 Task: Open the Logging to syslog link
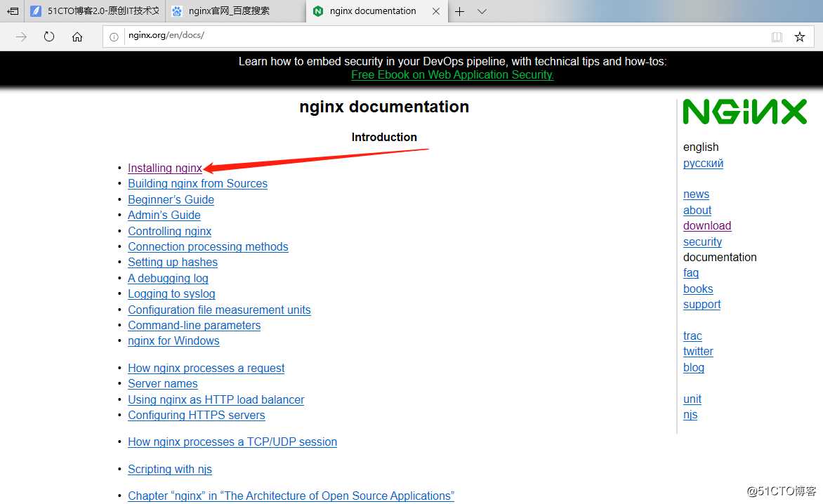(171, 293)
